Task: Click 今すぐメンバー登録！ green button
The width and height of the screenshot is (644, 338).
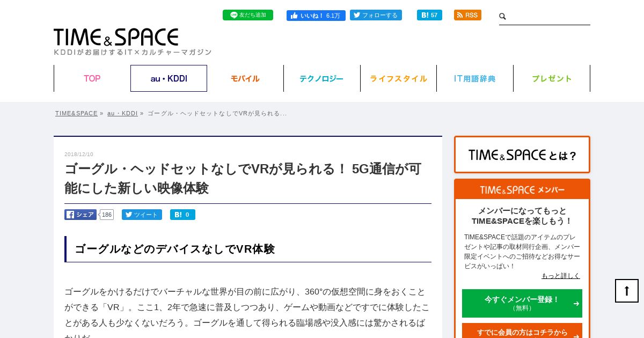Action: 522,303
